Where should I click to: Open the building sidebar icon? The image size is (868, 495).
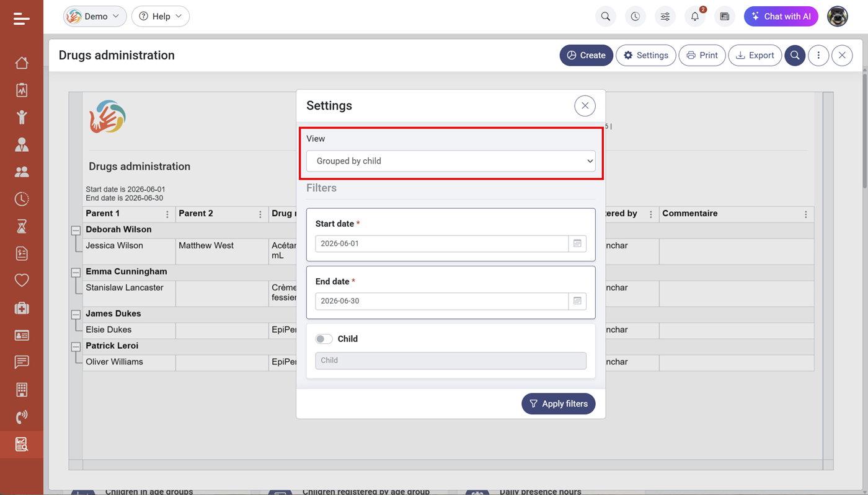point(22,390)
